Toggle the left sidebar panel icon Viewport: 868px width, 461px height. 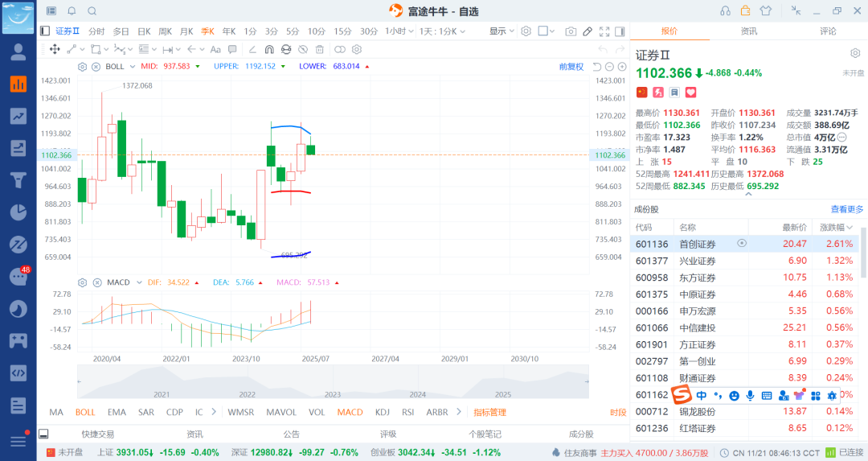point(45,31)
